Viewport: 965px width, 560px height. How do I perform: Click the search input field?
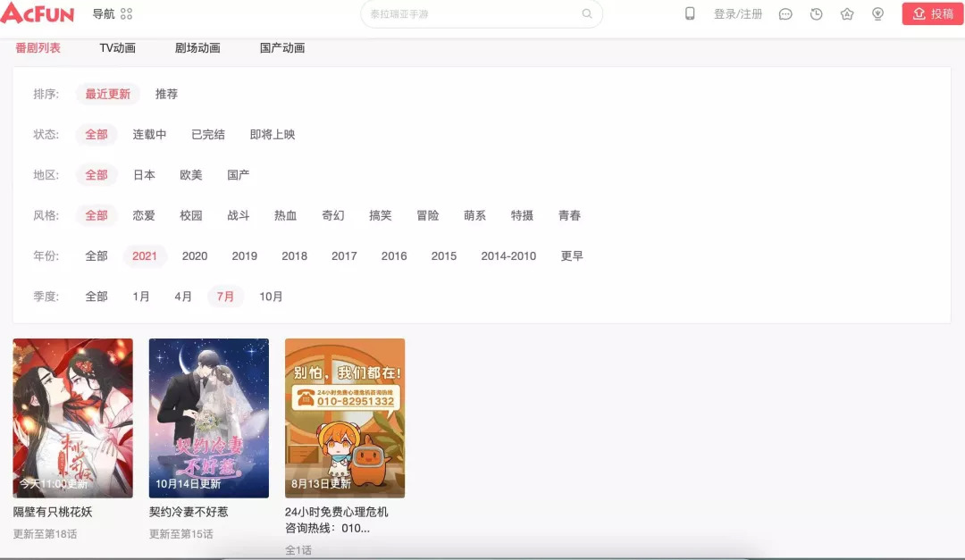pos(474,14)
